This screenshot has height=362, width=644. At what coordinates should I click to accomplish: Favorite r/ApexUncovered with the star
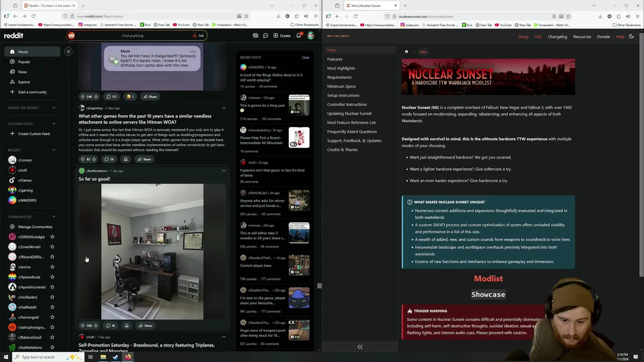point(52,287)
